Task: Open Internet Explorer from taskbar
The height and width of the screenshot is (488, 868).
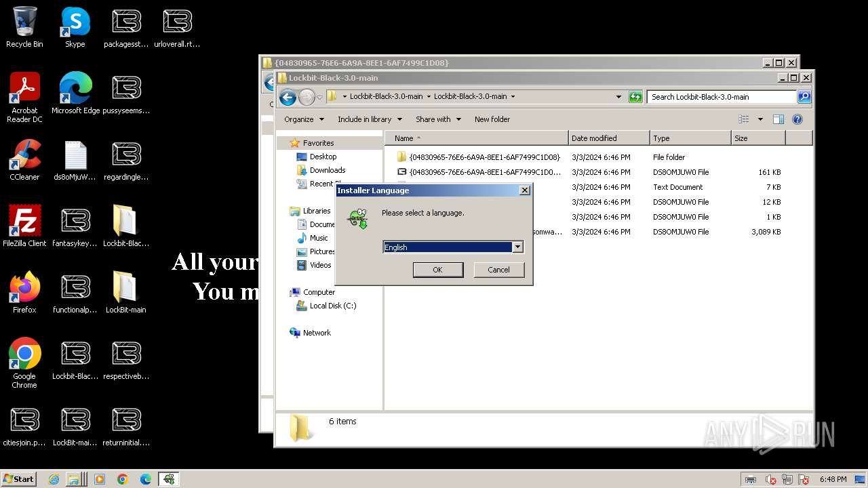Action: click(54, 479)
